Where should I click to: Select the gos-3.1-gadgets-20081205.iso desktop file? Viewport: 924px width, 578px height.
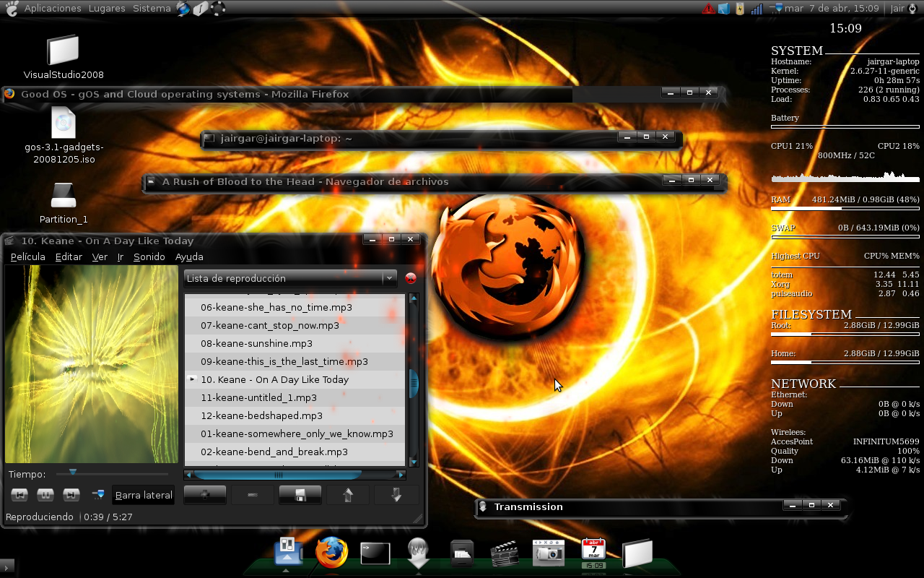tap(64, 135)
